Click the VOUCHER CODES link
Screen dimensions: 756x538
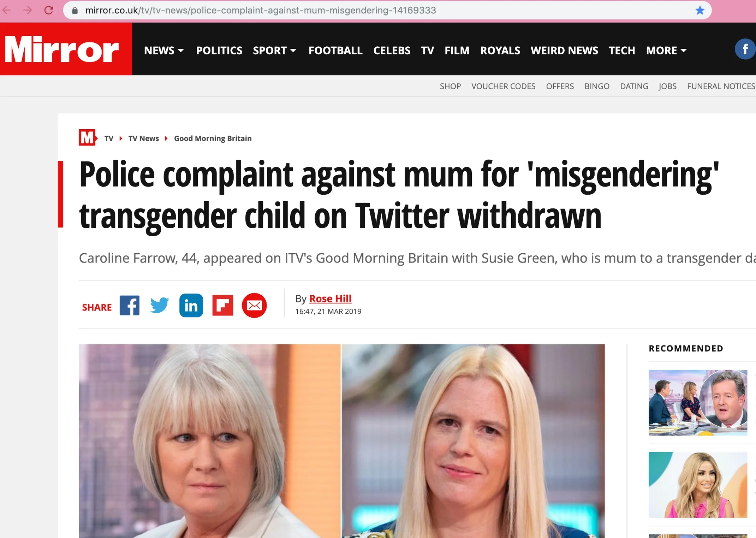(x=503, y=86)
